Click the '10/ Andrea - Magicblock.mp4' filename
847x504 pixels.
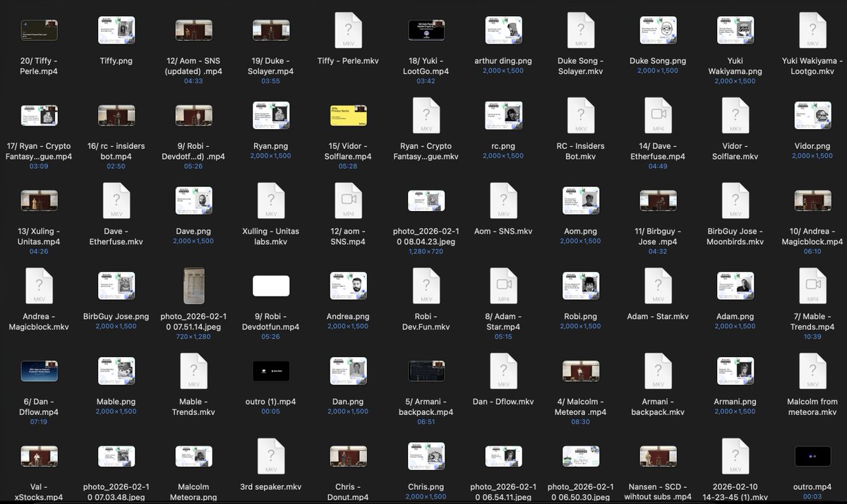(812, 236)
